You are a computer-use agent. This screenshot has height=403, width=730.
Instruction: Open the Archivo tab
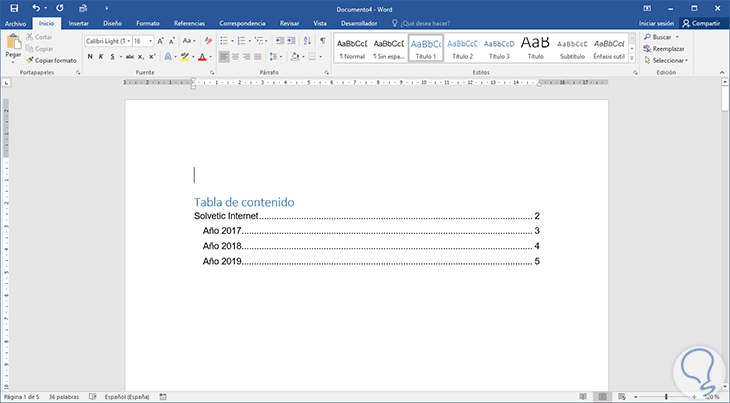pyautogui.click(x=15, y=23)
